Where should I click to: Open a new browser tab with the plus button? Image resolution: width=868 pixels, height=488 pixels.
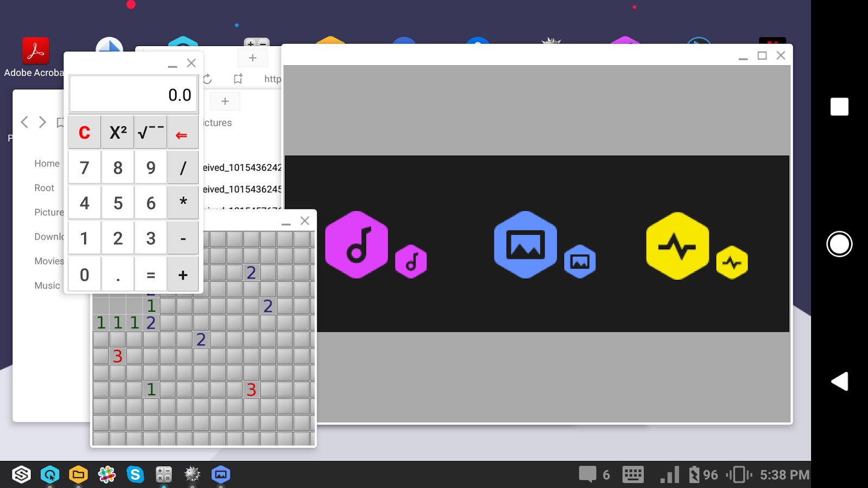252,57
